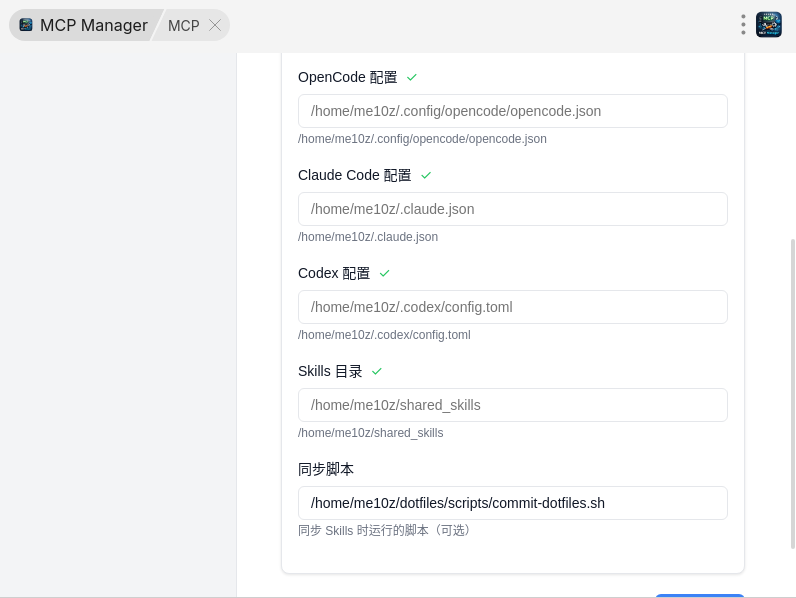Click the Codex config path field
The width and height of the screenshot is (796, 598).
513,307
